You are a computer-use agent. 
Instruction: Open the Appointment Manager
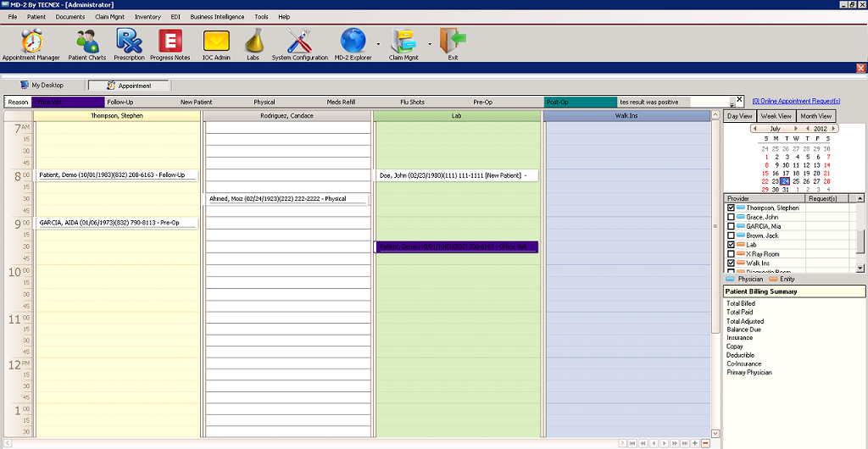pos(31,45)
